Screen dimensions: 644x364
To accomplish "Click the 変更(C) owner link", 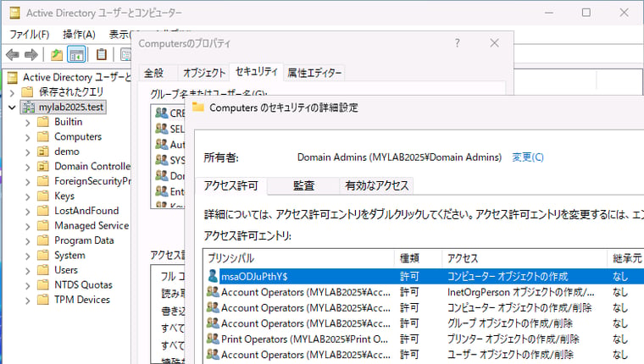I will (x=528, y=157).
